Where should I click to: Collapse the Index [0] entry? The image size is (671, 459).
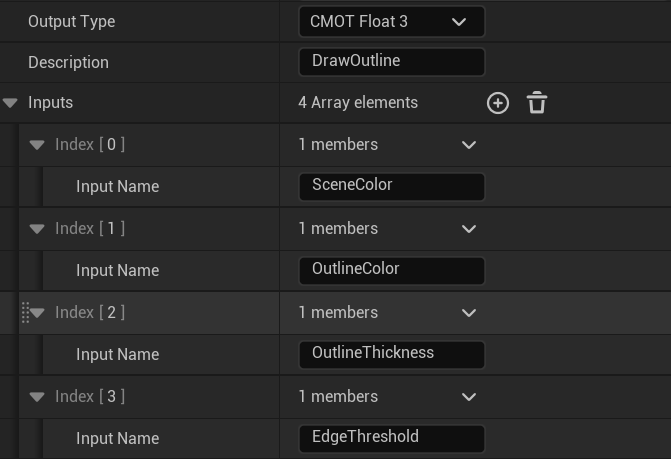point(38,145)
